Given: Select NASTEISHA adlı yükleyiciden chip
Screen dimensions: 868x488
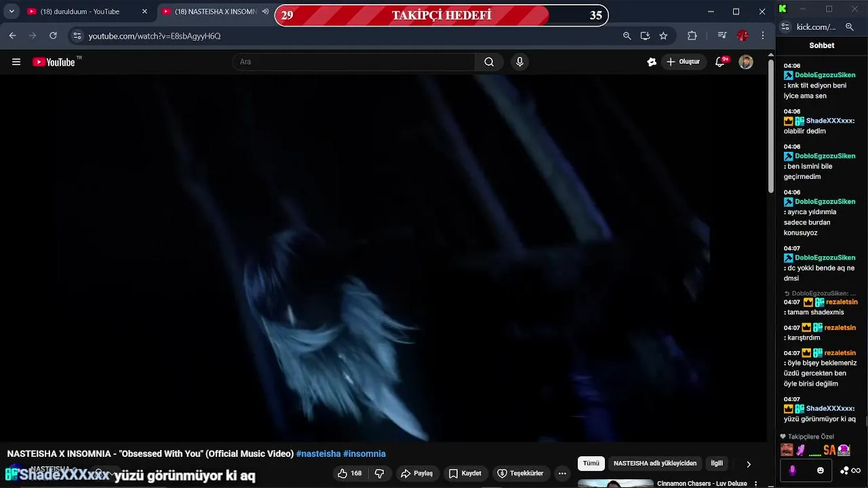Looking at the screenshot, I should click(655, 464).
